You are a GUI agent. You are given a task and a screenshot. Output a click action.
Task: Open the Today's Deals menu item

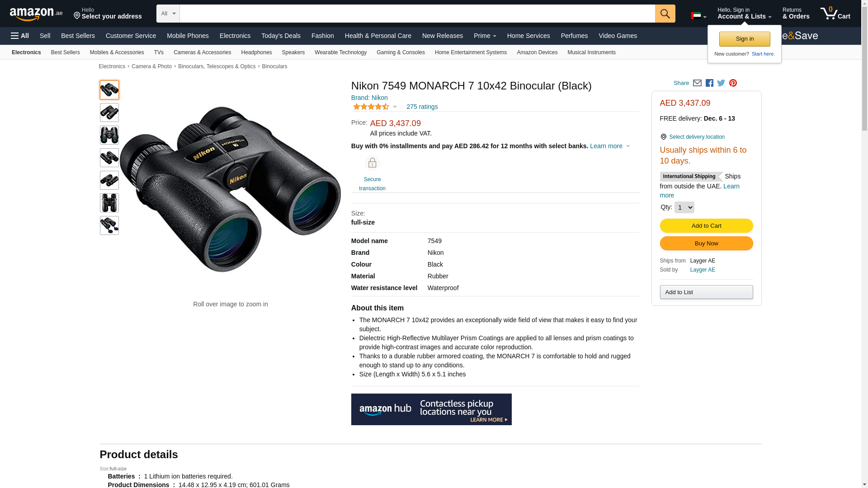coord(281,36)
